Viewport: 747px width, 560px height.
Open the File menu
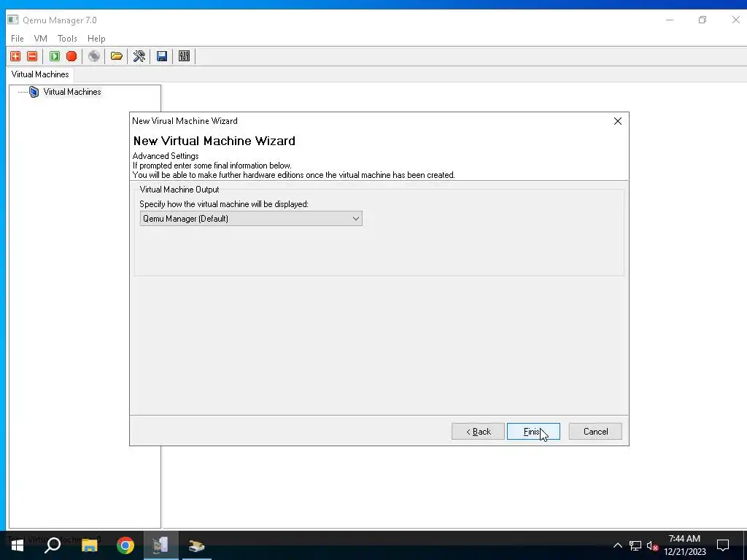click(x=18, y=39)
